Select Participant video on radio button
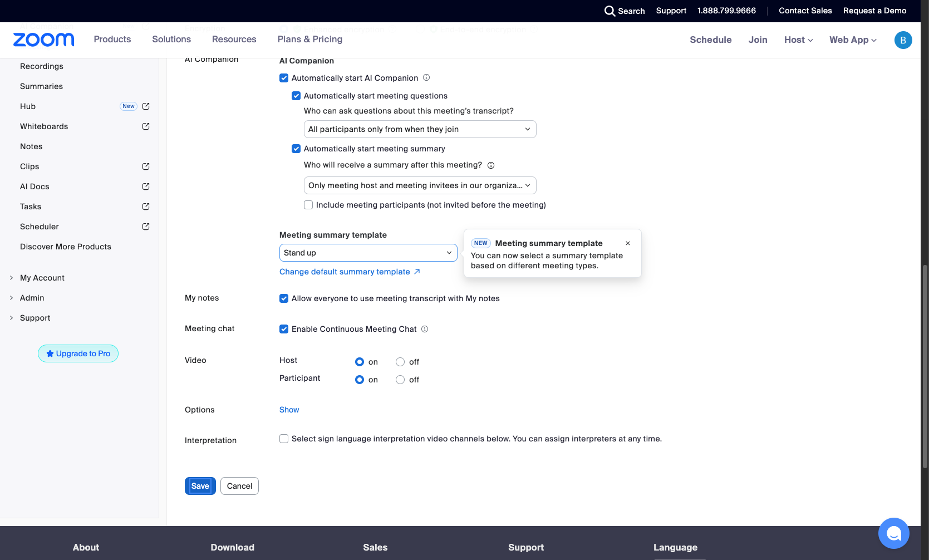Viewport: 929px width, 560px height. (360, 380)
